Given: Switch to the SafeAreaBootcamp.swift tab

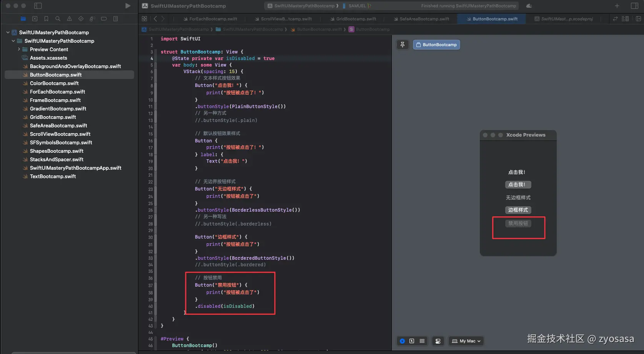Looking at the screenshot, I should coord(424,19).
